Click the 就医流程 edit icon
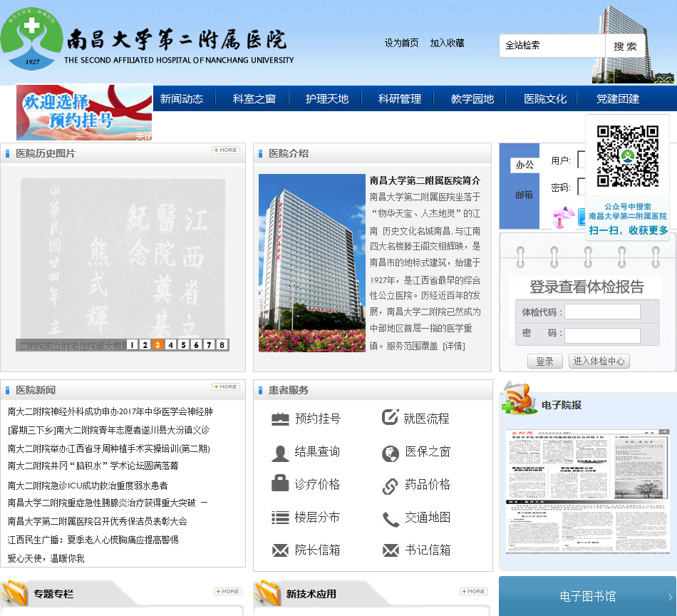 click(390, 417)
